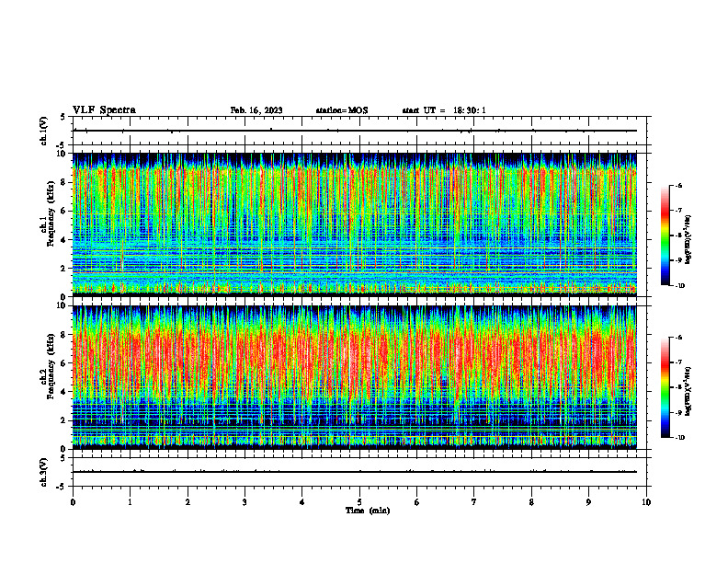Click the time axis tick label "2"
728x563 pixels.
click(188, 502)
